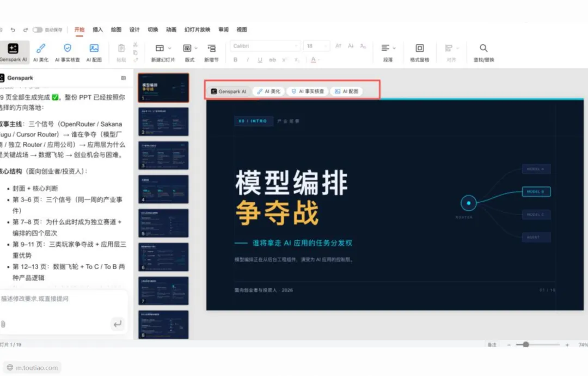
Task: Expand the 对齐 align dropdown arrow
Action: (457, 48)
